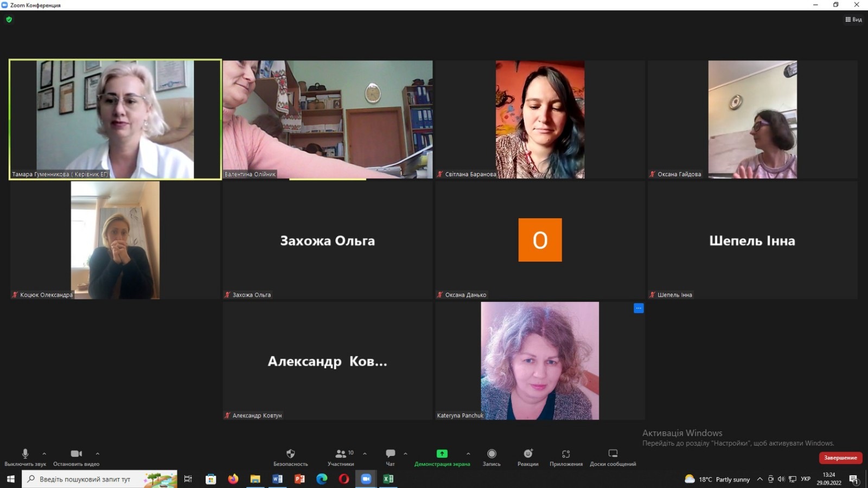The width and height of the screenshot is (868, 488).
Task: Open Opera browser from taskbar
Action: [x=344, y=479]
